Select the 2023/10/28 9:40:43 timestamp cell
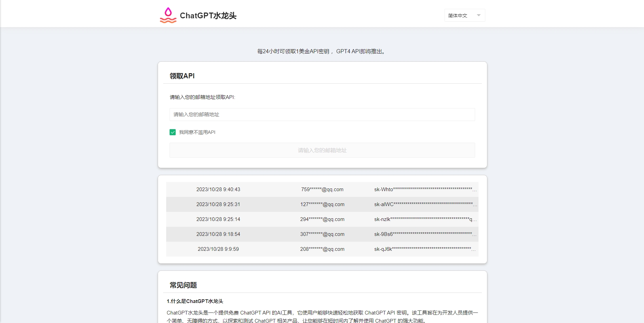 click(218, 189)
